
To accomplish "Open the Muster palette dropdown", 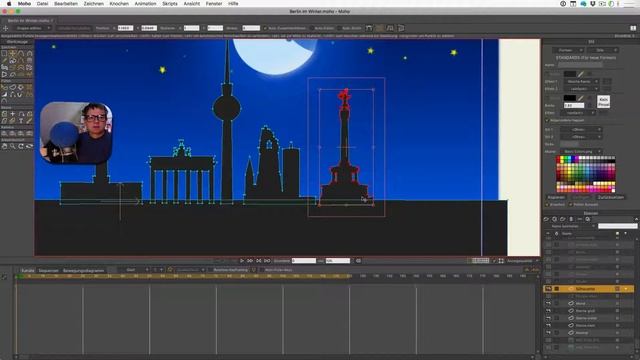I will pos(582,151).
